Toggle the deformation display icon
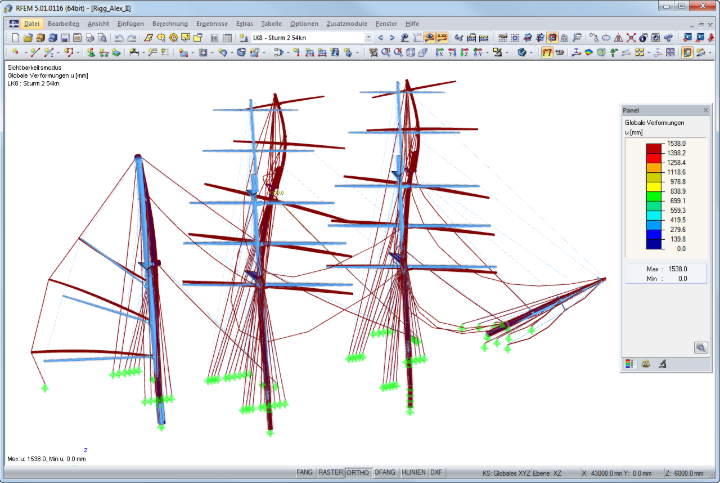 pyautogui.click(x=547, y=53)
